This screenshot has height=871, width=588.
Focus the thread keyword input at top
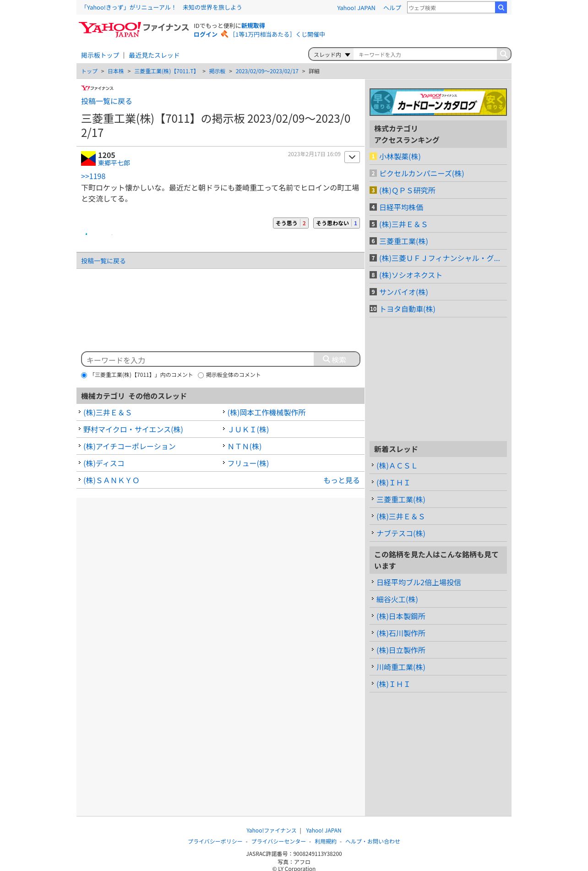[425, 54]
